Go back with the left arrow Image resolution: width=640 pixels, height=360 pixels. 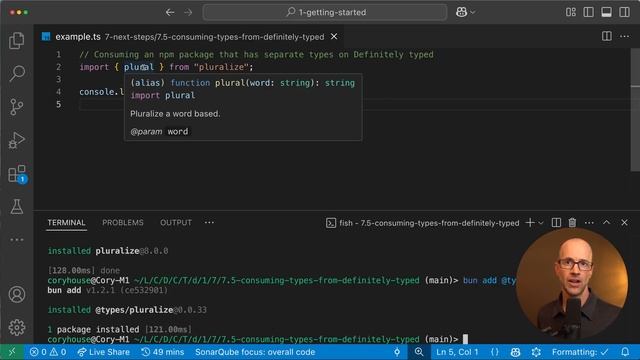170,12
